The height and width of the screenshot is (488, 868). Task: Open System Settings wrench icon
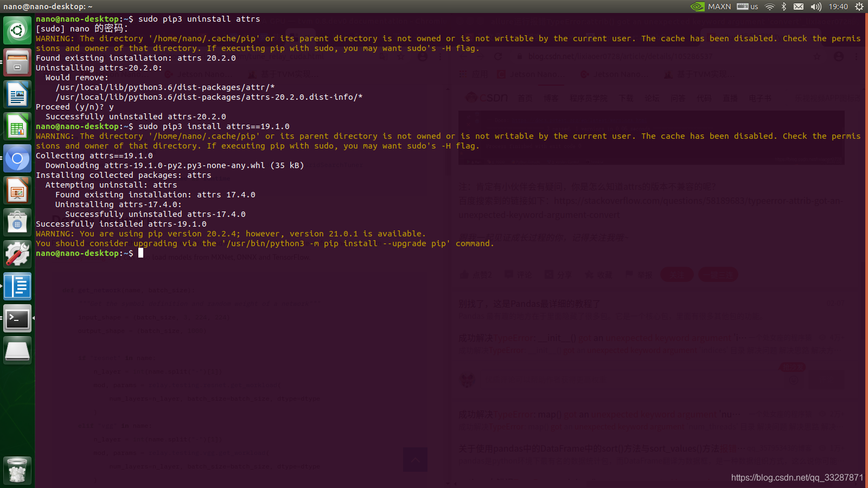click(x=17, y=254)
